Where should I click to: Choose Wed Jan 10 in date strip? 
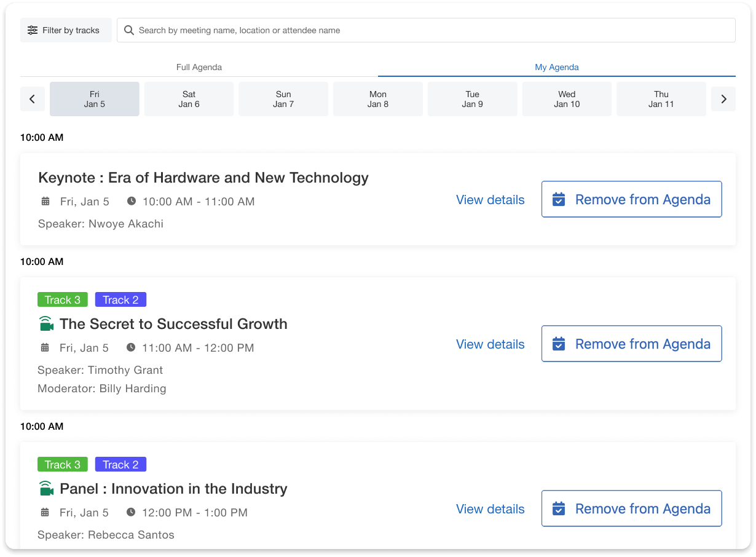567,99
